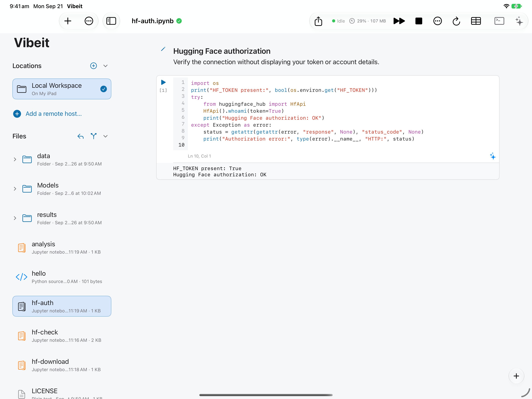The height and width of the screenshot is (399, 532).
Task: Click the Vibeit sidebar title
Action: point(32,43)
